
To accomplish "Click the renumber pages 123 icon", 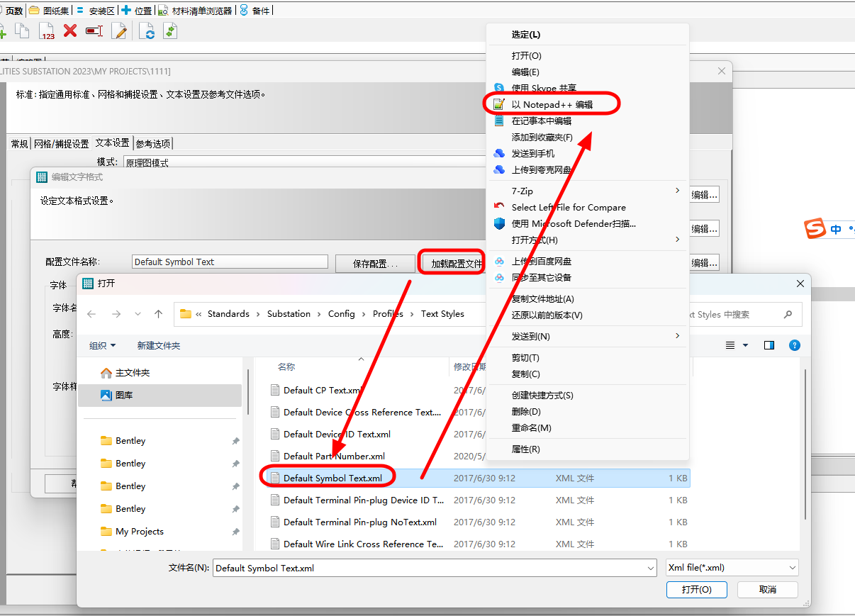I will coord(47,31).
